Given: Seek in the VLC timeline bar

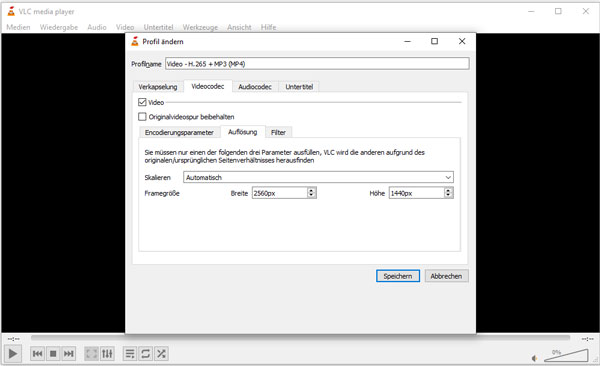Looking at the screenshot, I should (300, 338).
